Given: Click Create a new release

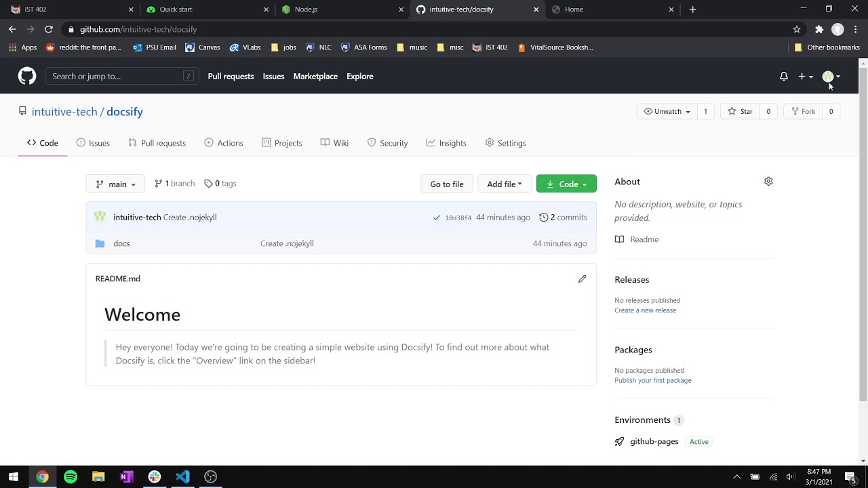Looking at the screenshot, I should pyautogui.click(x=645, y=310).
